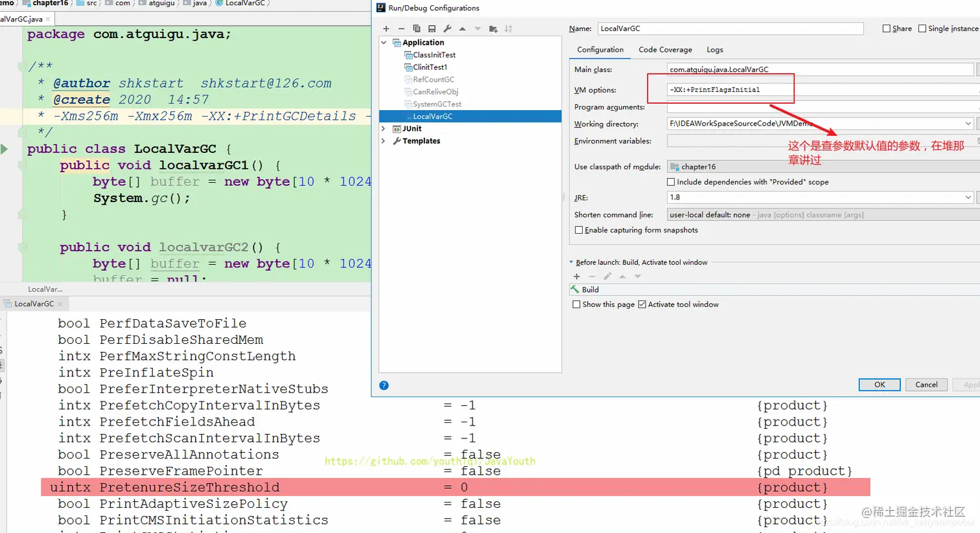Toggle Include dependencies with Provided scope

(671, 182)
